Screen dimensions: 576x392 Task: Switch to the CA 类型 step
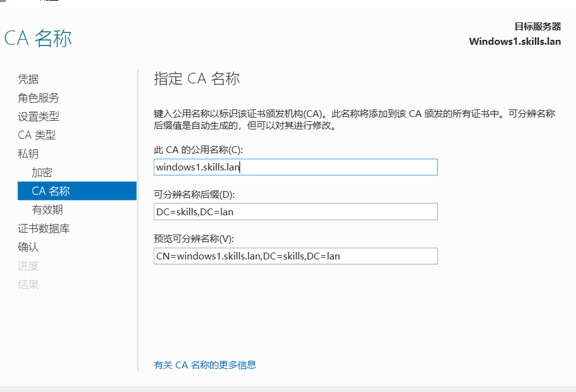[37, 135]
